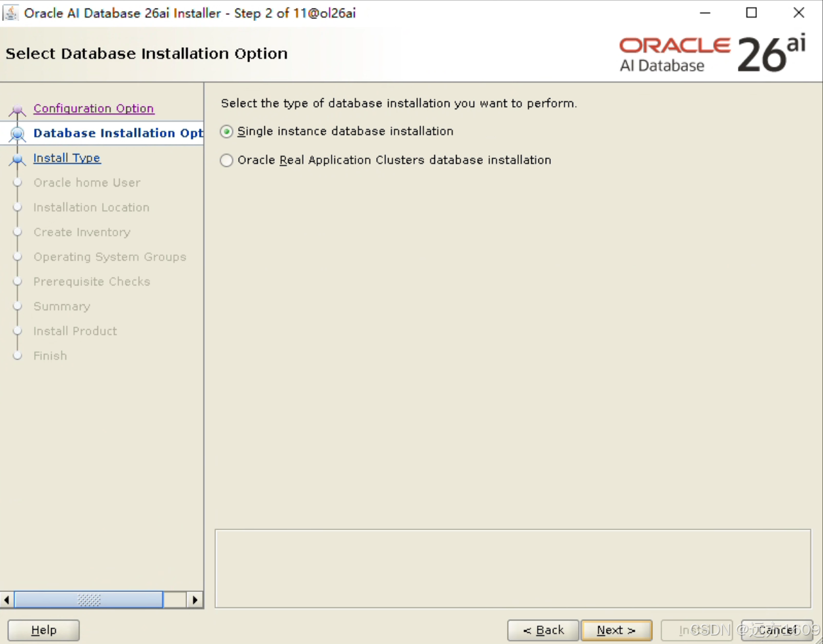Click the Install Type step marker icon

tap(18, 159)
